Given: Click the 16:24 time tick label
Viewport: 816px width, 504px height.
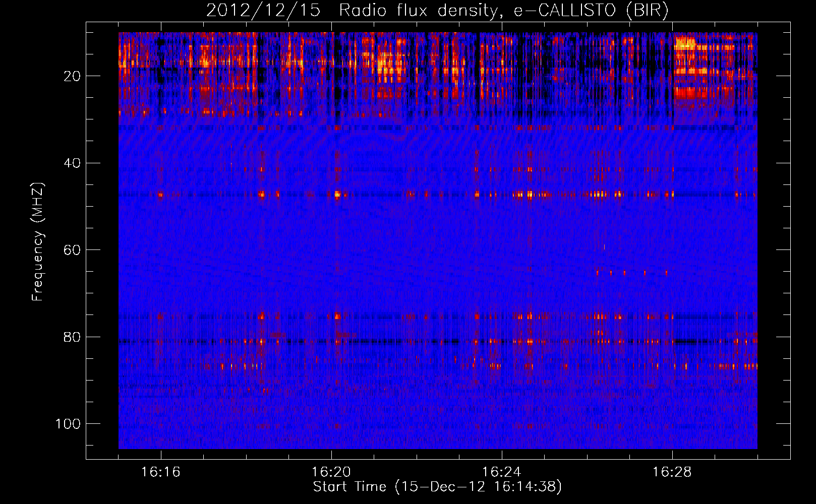Looking at the screenshot, I should coord(502,472).
